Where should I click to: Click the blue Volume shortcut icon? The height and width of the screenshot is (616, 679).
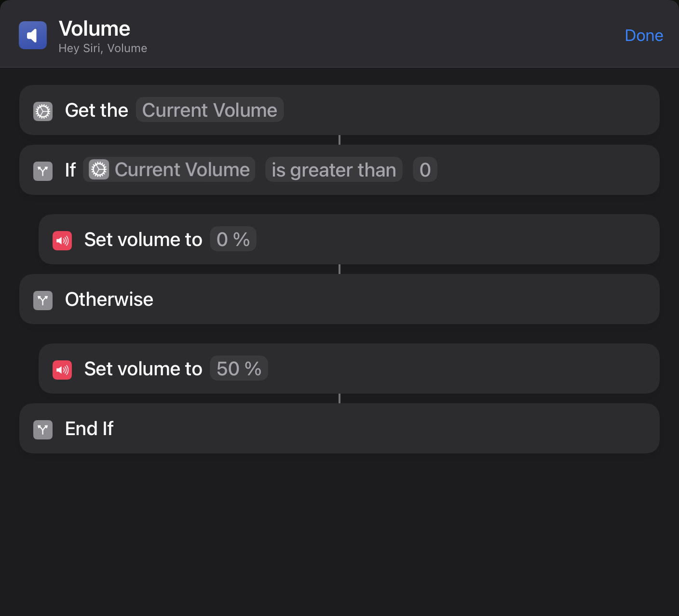[x=33, y=35]
